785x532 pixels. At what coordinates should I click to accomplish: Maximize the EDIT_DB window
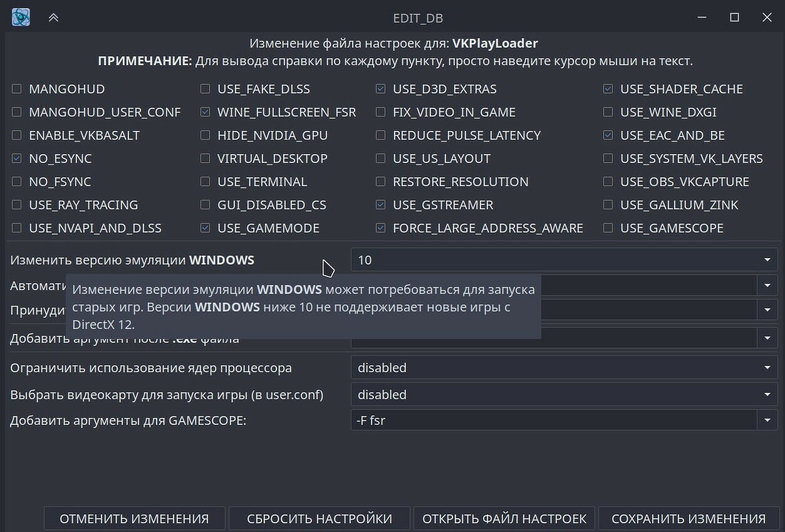[x=735, y=18]
